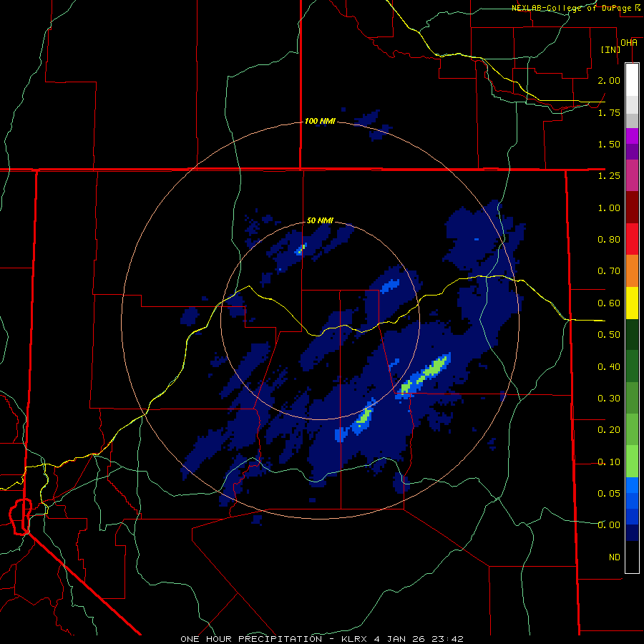
Task: Click the 23:42 timestamp in caption
Action: click(x=447, y=639)
